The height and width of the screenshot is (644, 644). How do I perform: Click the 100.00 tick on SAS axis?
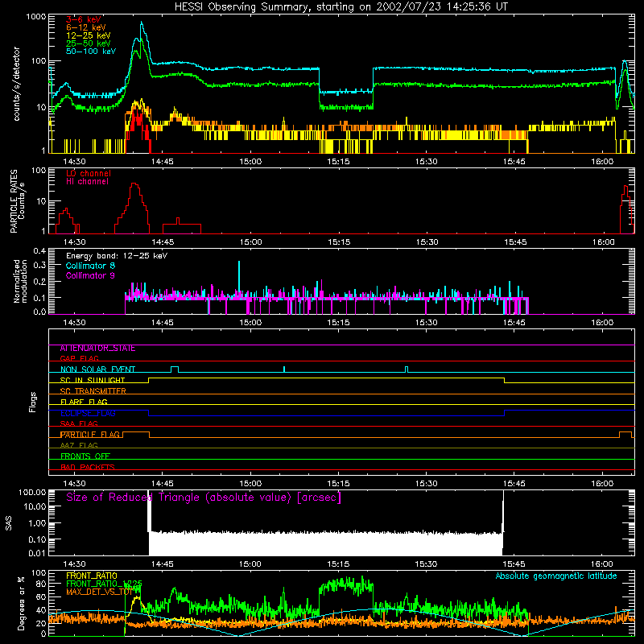coord(32,492)
